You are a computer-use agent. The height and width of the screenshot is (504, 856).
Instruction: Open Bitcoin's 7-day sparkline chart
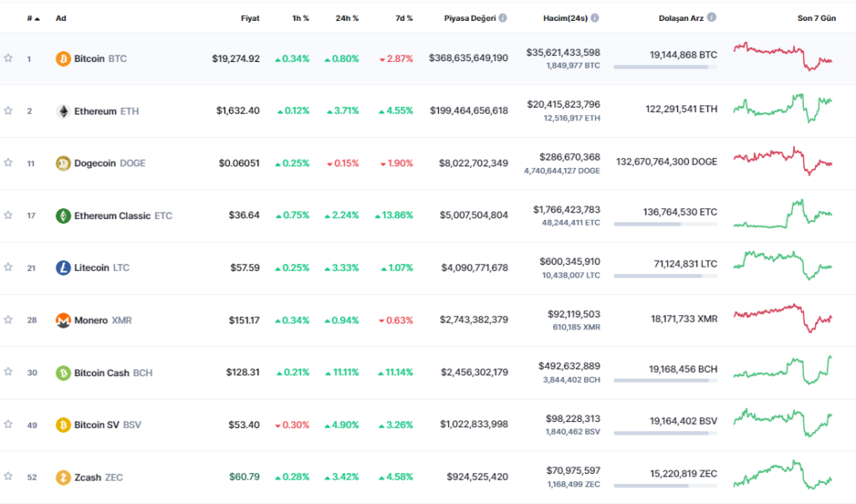pos(782,57)
